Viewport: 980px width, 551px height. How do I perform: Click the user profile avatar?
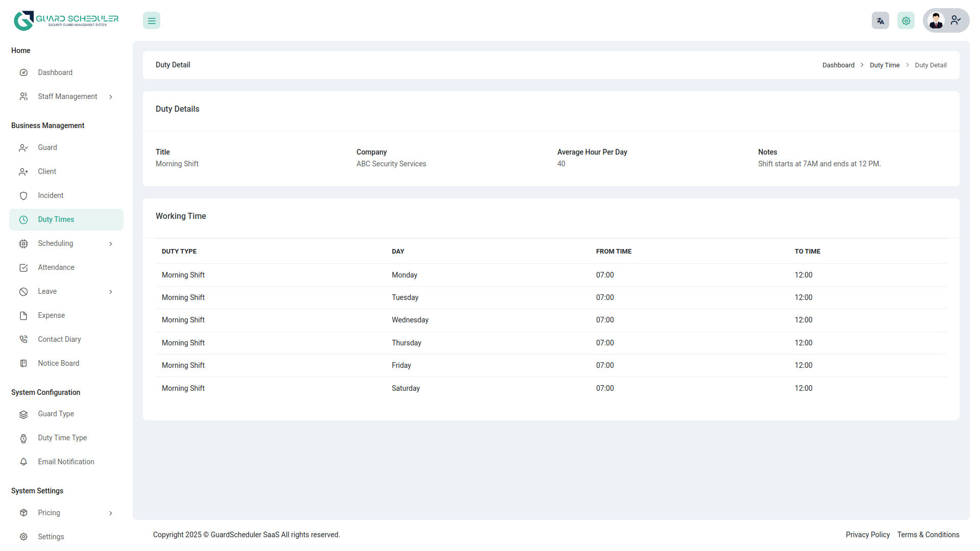tap(936, 20)
